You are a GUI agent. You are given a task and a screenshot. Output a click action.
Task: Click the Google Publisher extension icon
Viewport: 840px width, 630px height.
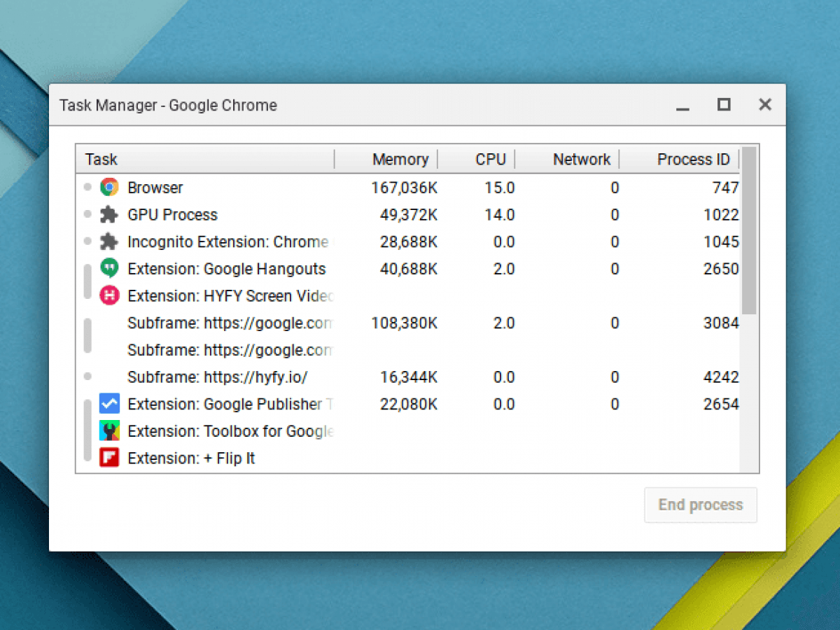(109, 404)
